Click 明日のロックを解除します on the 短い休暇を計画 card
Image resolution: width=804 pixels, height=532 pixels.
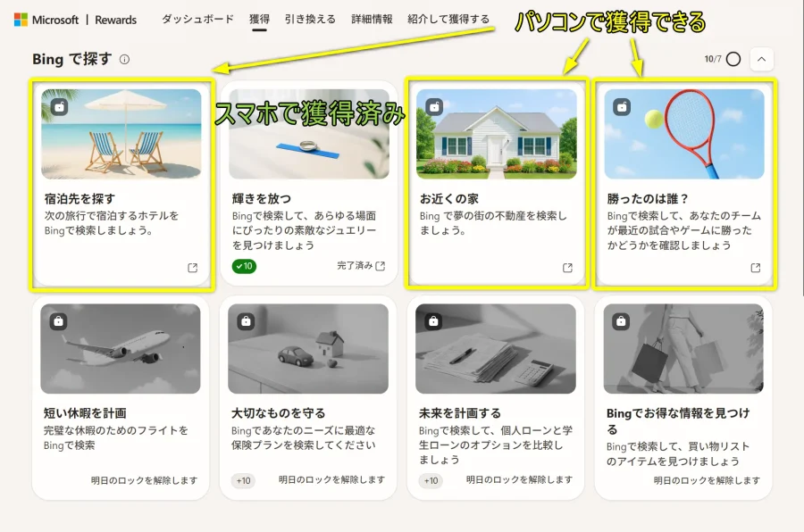pos(144,480)
